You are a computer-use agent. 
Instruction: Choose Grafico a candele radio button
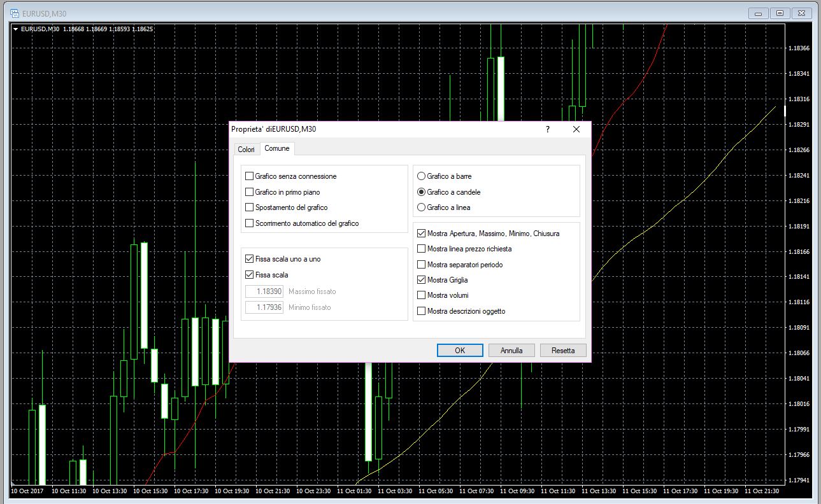[421, 192]
